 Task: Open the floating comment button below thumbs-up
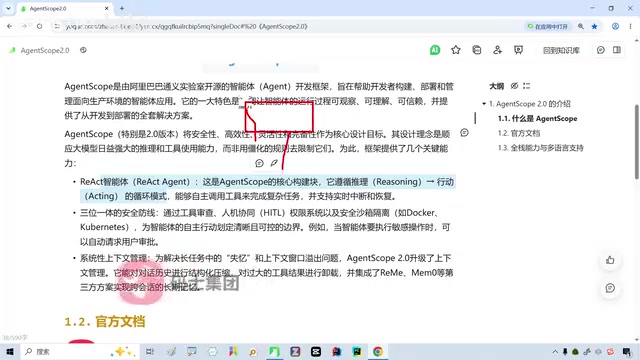610,288
